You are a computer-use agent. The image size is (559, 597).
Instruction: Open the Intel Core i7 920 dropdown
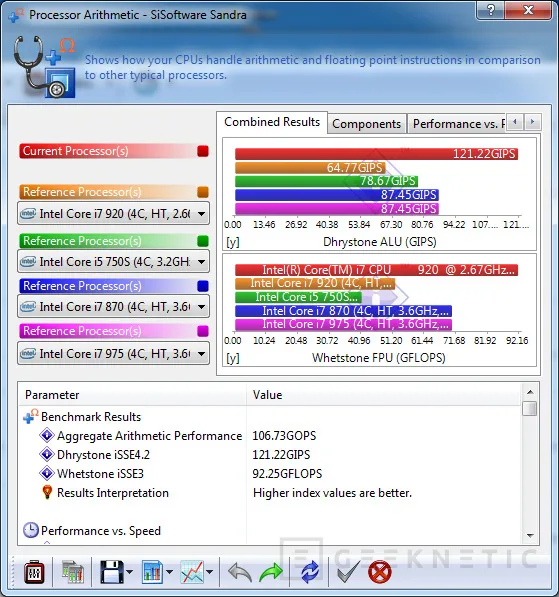coord(113,214)
